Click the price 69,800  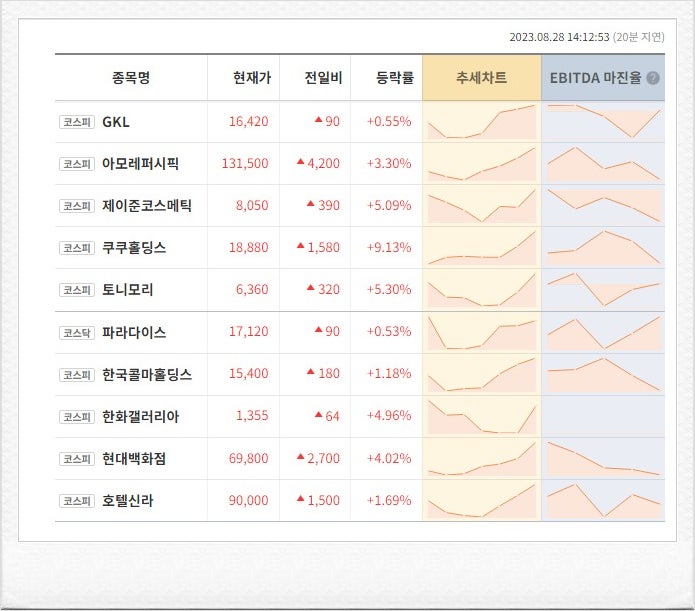[249, 458]
